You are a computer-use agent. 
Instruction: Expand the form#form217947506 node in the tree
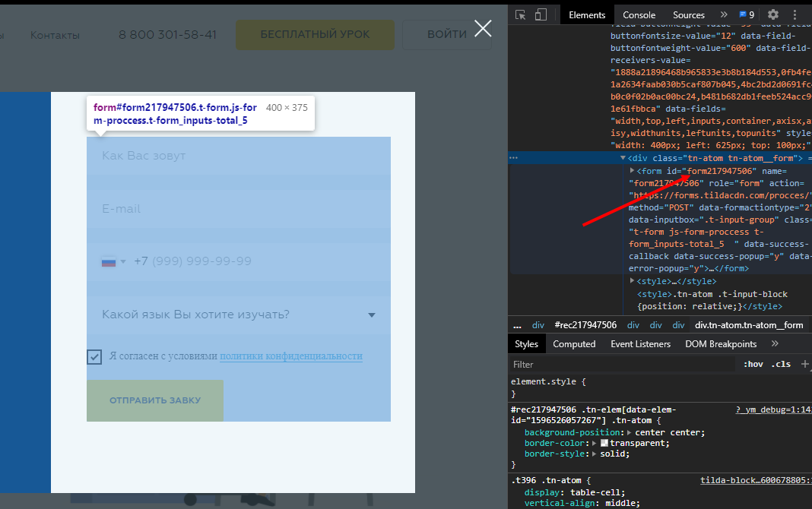point(633,171)
